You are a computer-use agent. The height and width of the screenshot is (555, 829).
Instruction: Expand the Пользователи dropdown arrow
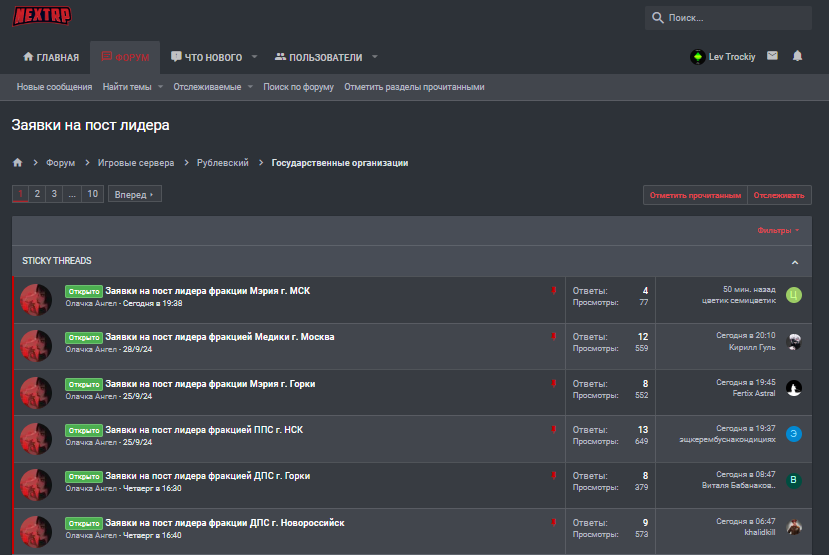point(374,57)
